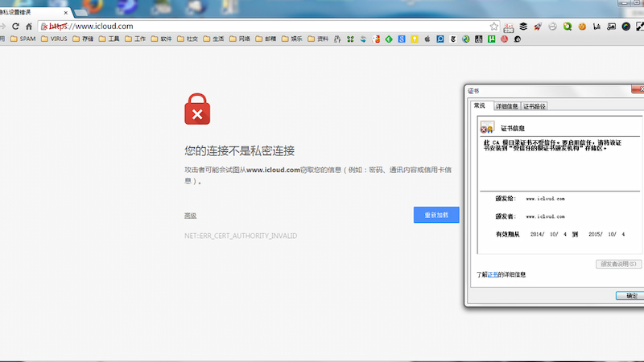Viewport: 644px width, 362px height.
Task: Click the 2015/10/4 validity end date
Action: (607, 234)
